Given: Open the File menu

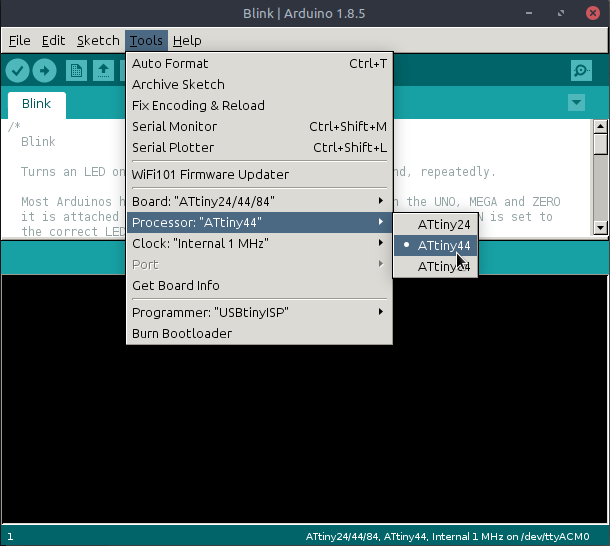Looking at the screenshot, I should [x=19, y=40].
